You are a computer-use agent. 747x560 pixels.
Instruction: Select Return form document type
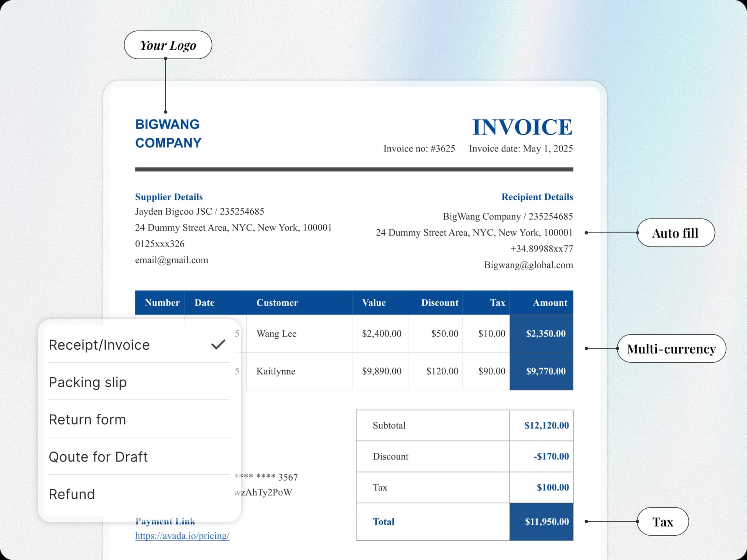tap(88, 420)
